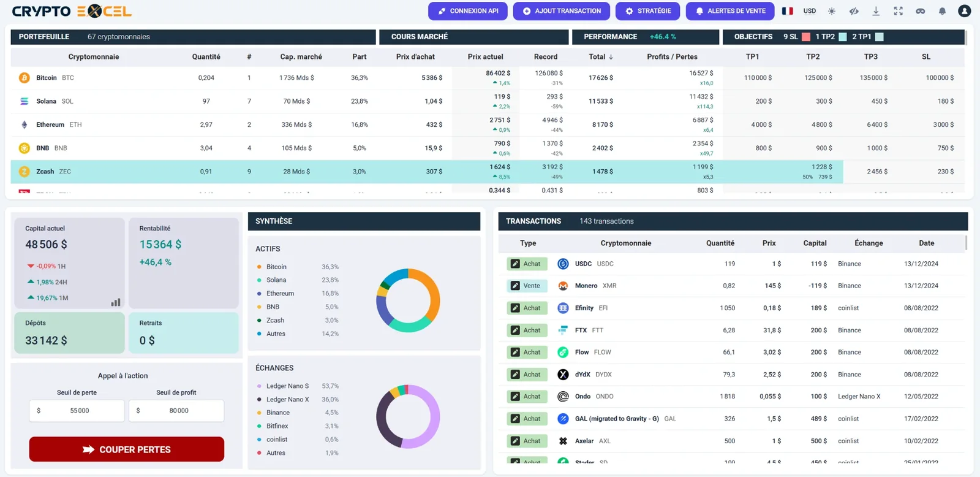This screenshot has height=477, width=980.
Task: Click the dYdX coin icon
Action: (563, 374)
